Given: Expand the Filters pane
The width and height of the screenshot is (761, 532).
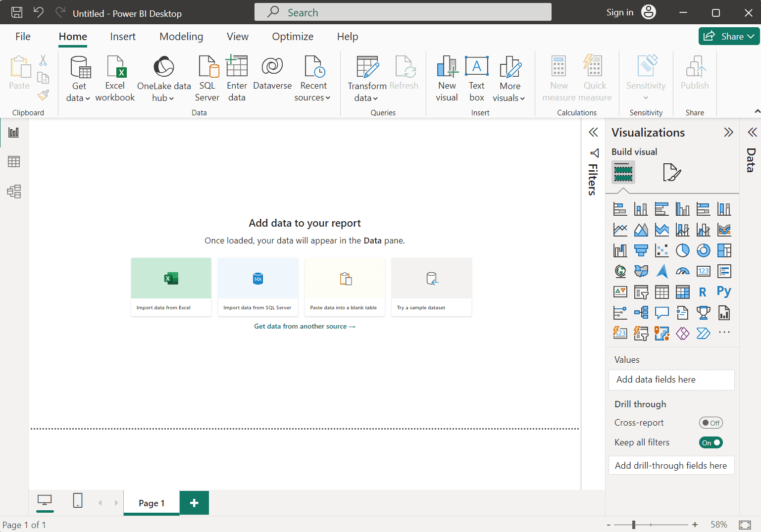Looking at the screenshot, I should 593,132.
